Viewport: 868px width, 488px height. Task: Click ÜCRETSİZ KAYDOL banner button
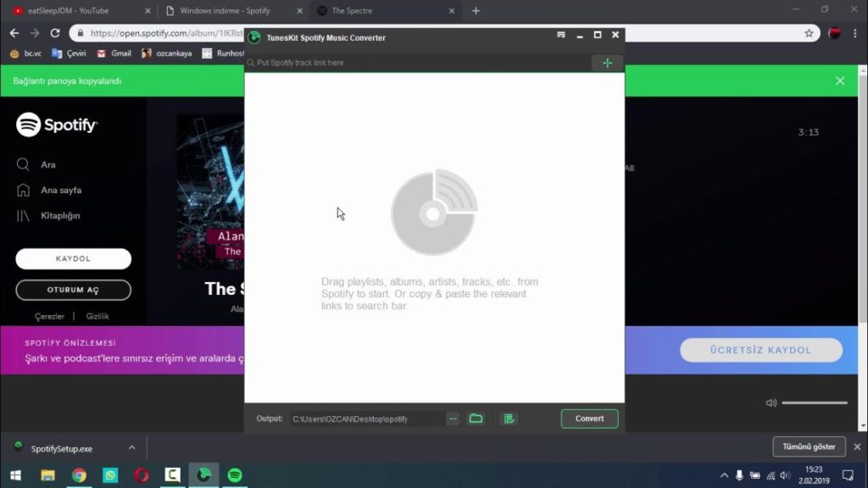tap(761, 350)
